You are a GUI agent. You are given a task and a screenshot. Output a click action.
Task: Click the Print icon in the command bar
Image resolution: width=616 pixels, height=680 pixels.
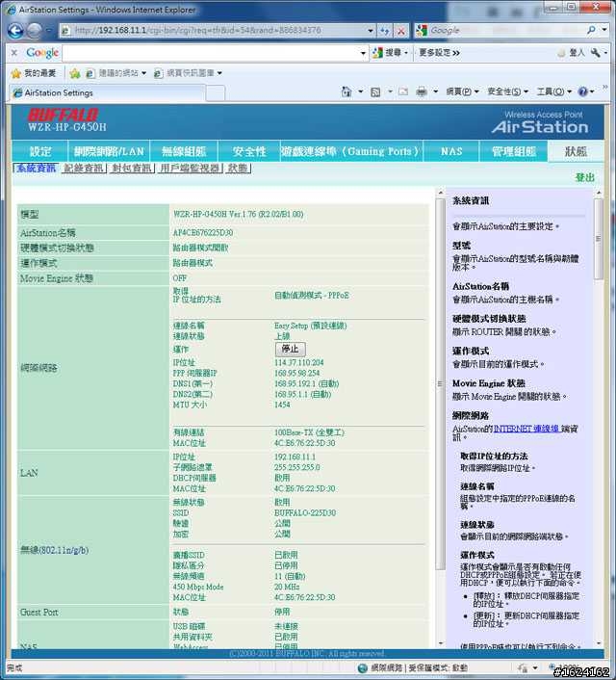coord(421,92)
